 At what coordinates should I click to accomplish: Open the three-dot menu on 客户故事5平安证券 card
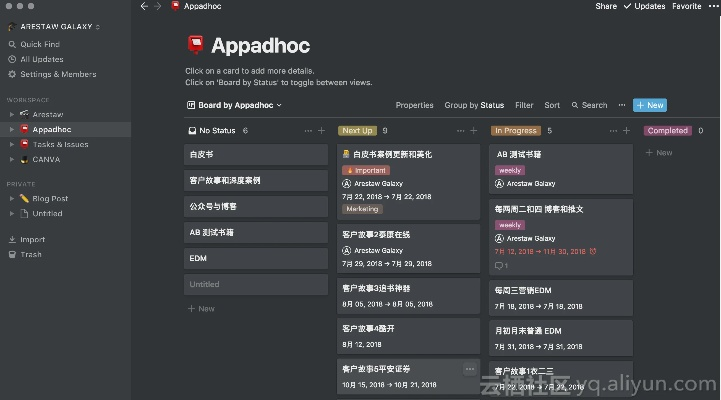pos(469,369)
